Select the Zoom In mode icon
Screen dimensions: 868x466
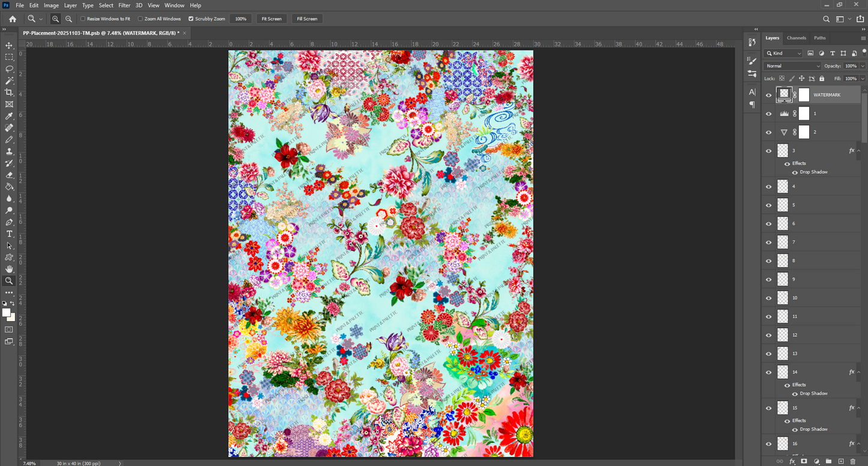pos(55,19)
